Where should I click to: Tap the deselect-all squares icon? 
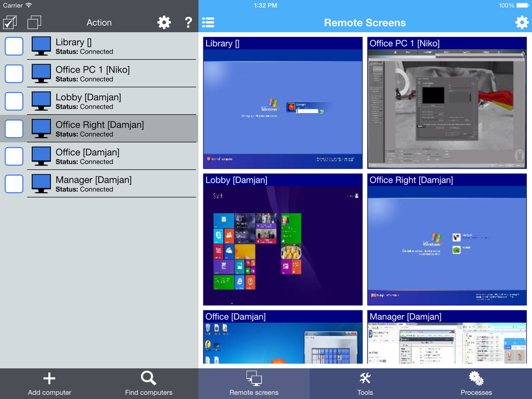tap(34, 22)
